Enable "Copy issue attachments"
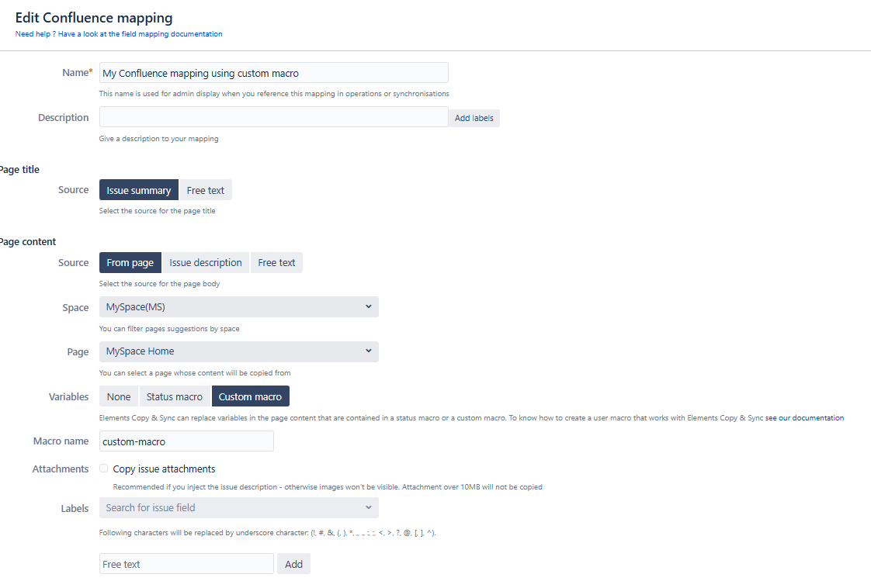Image resolution: width=871 pixels, height=588 pixels. [103, 468]
